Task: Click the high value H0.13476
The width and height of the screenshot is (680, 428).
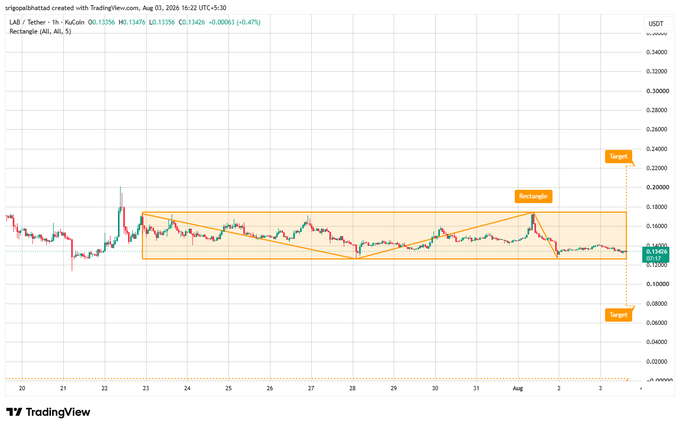Action: point(132,22)
